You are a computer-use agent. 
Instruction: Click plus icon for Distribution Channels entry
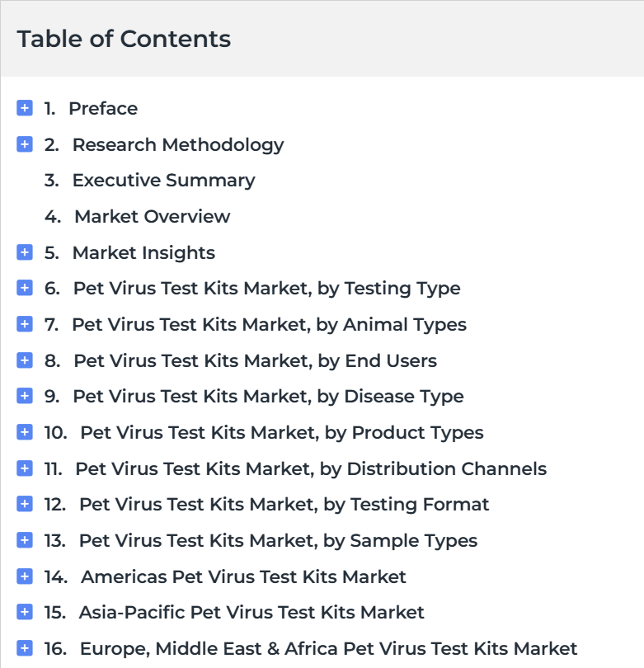pyautogui.click(x=25, y=468)
